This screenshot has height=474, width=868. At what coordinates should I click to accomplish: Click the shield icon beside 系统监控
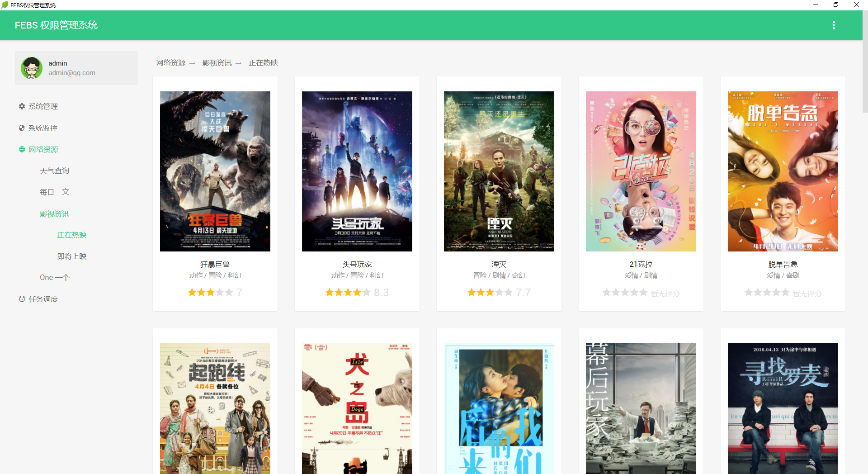click(x=22, y=128)
